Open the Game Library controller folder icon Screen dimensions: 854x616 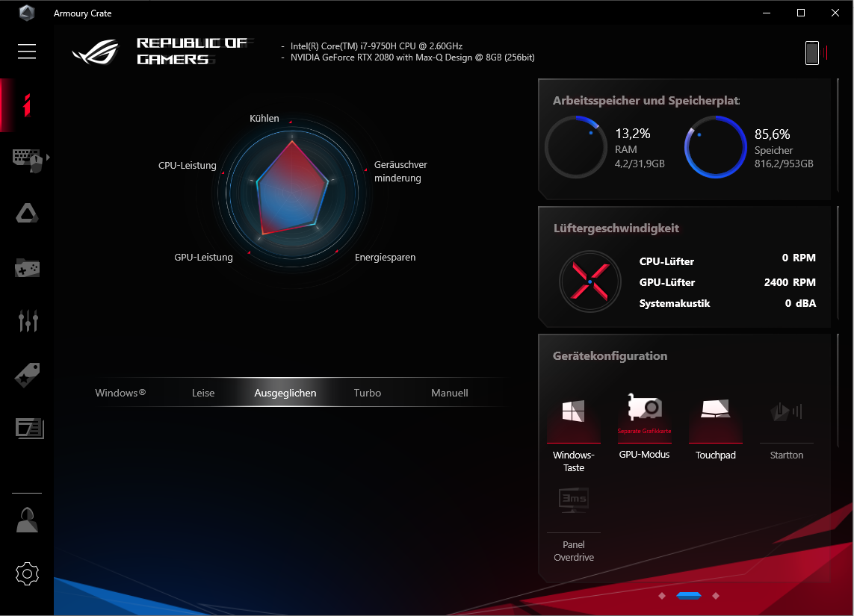coord(27,267)
